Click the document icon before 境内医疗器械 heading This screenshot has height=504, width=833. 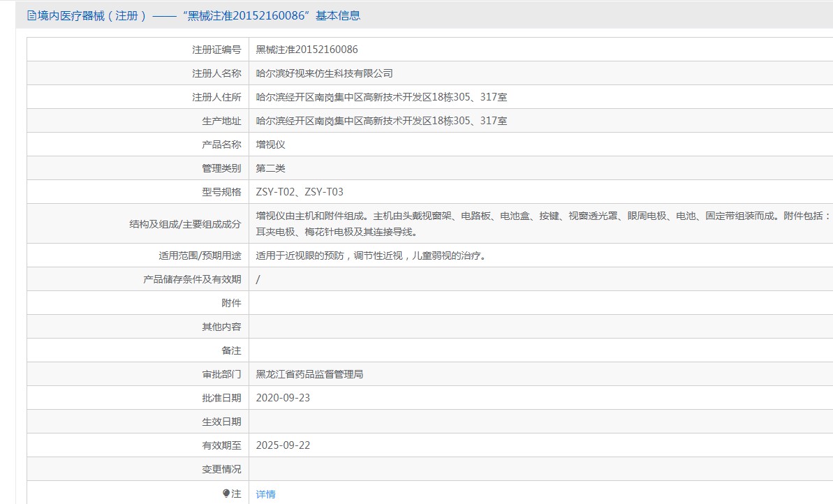32,16
